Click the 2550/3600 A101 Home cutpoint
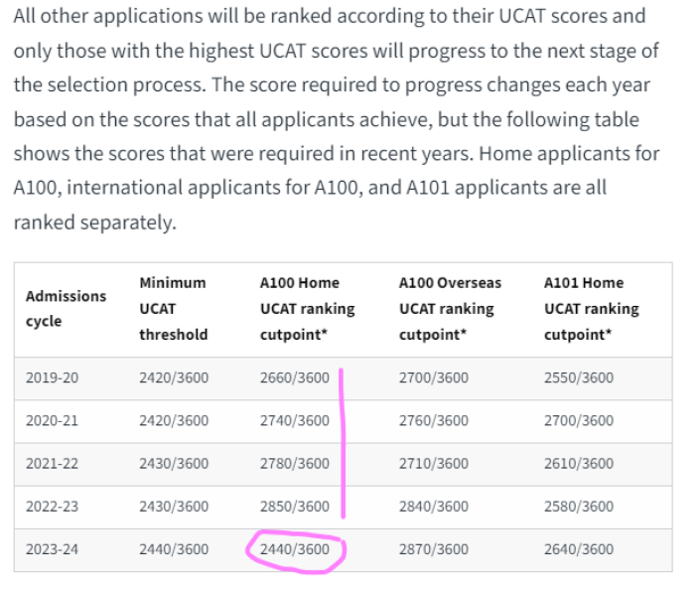 click(579, 377)
